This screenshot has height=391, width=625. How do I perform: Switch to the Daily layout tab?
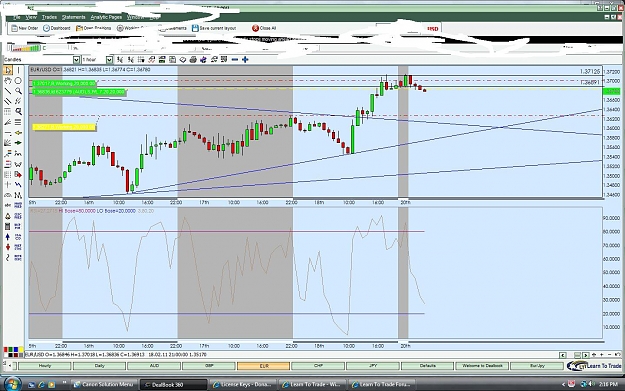99,366
